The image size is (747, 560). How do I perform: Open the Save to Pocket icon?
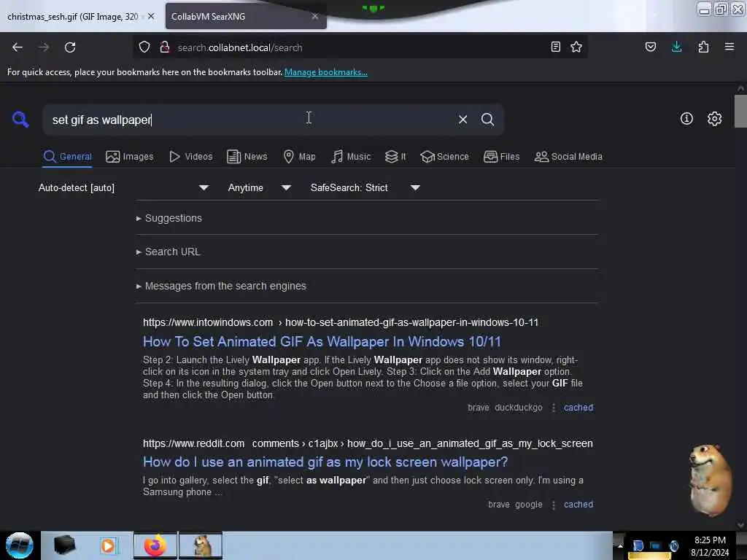point(650,47)
